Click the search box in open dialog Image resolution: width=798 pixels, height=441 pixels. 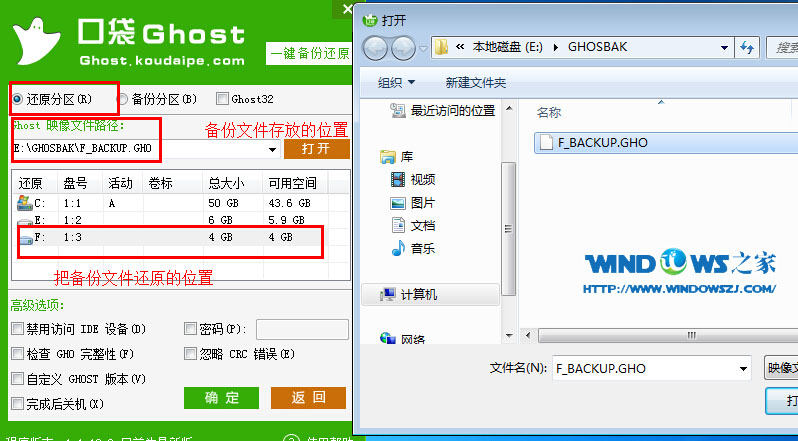click(x=782, y=48)
